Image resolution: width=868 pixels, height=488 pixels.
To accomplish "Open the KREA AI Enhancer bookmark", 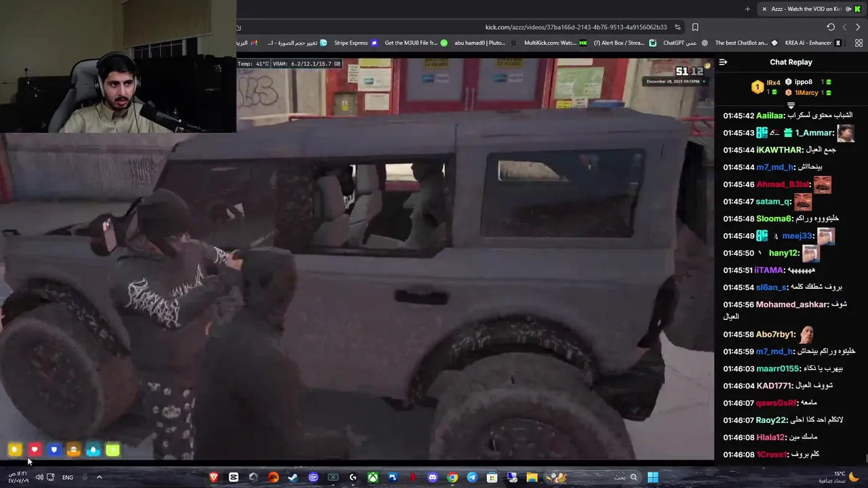I will click(x=813, y=43).
